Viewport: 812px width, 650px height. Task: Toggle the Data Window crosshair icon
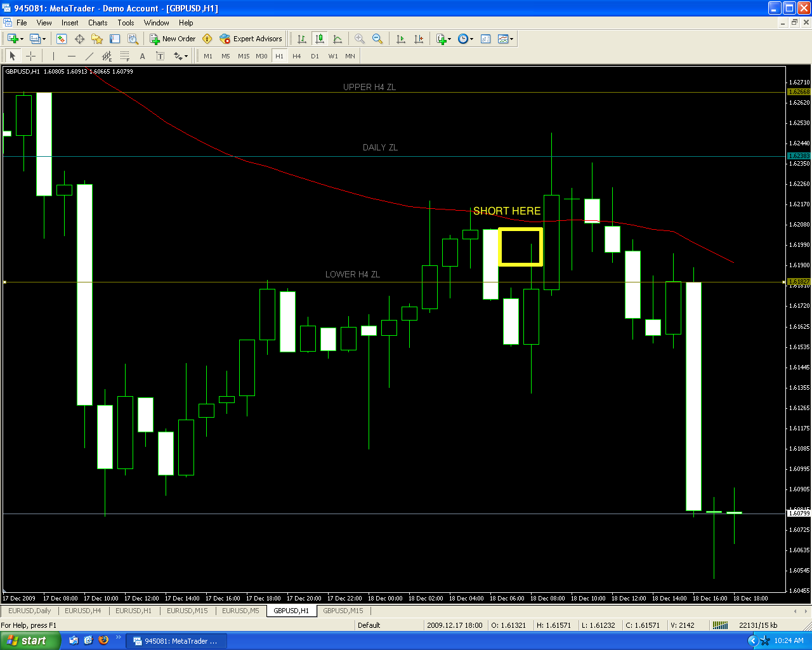pos(79,39)
